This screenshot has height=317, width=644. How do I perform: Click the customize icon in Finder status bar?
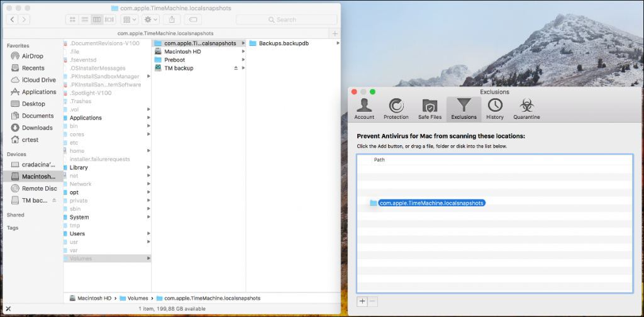(8, 309)
